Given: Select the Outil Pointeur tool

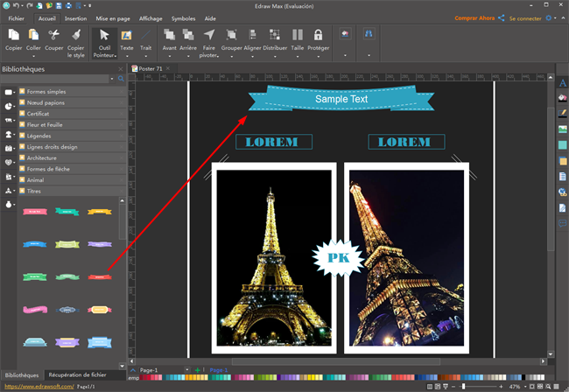Looking at the screenshot, I should [x=105, y=40].
